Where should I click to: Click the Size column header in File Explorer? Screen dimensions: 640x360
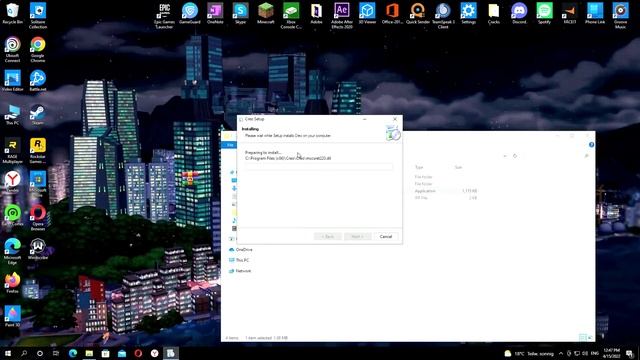click(x=458, y=167)
